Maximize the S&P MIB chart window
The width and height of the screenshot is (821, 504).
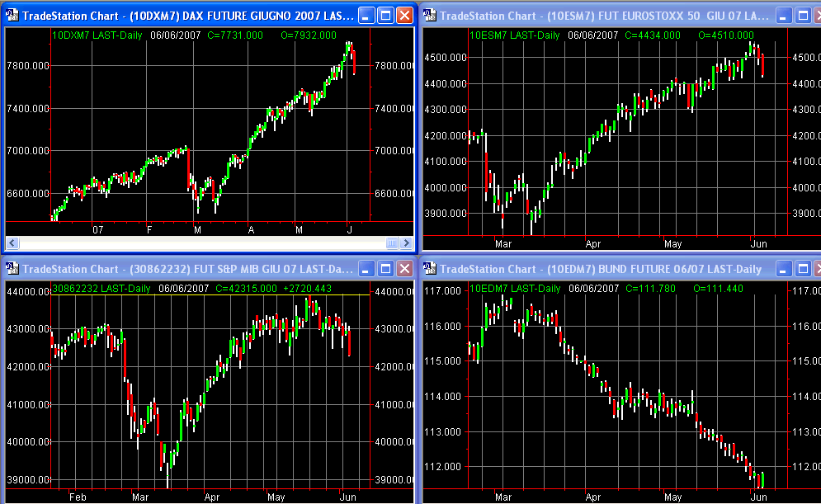(x=385, y=269)
